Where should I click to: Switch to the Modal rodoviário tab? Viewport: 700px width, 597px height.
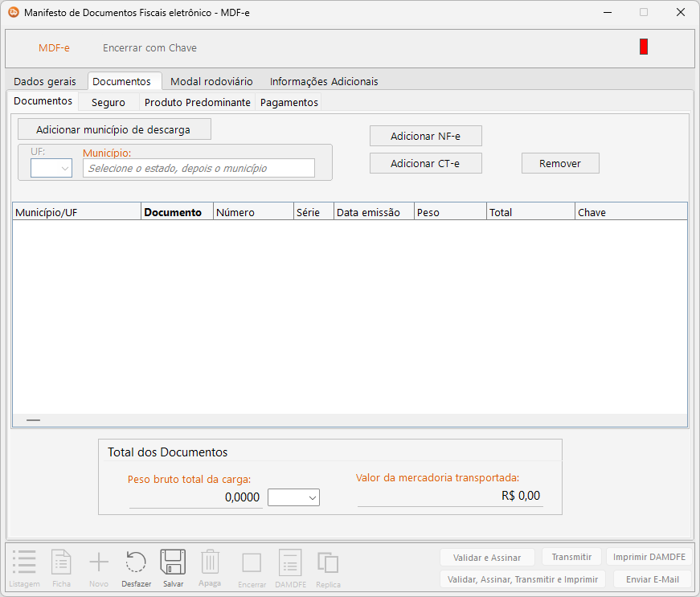(x=211, y=81)
